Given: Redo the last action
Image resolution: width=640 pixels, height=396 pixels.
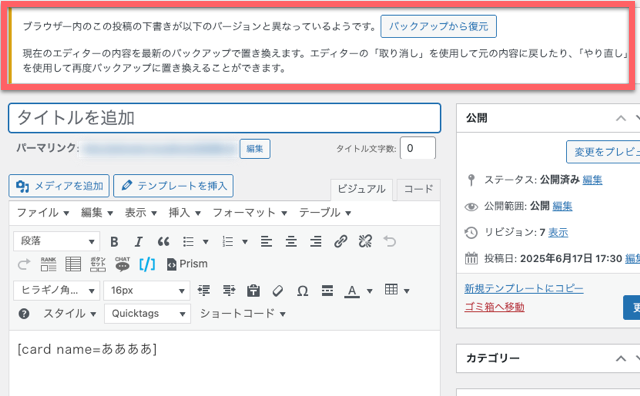Looking at the screenshot, I should pos(24,265).
